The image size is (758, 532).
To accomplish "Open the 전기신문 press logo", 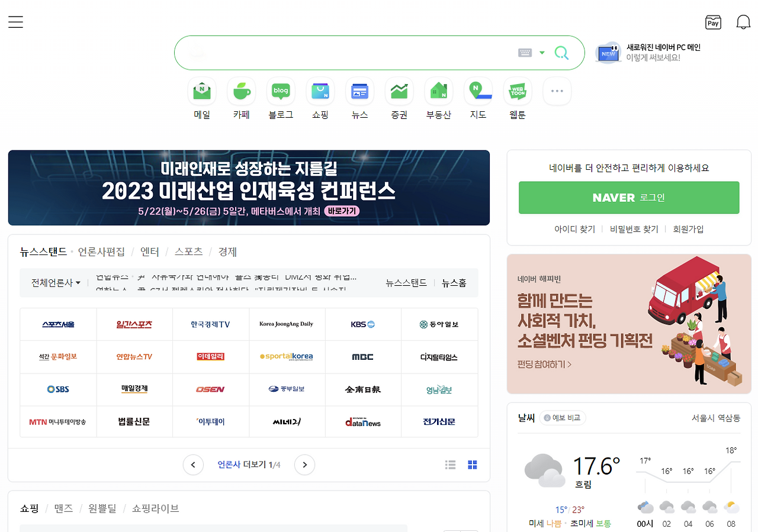I will coord(439,422).
